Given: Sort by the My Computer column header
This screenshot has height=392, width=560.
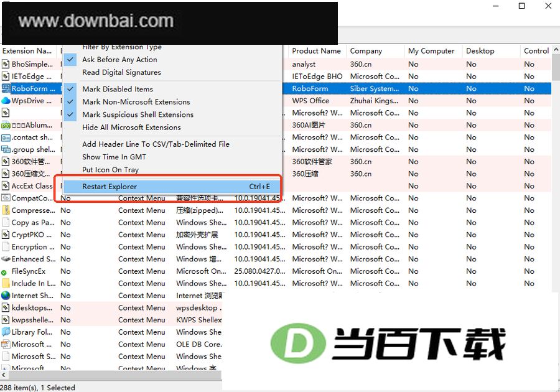Looking at the screenshot, I should [433, 51].
